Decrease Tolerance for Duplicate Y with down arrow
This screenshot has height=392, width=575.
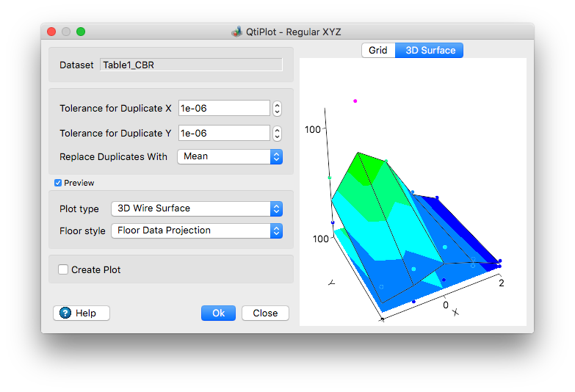click(x=277, y=137)
